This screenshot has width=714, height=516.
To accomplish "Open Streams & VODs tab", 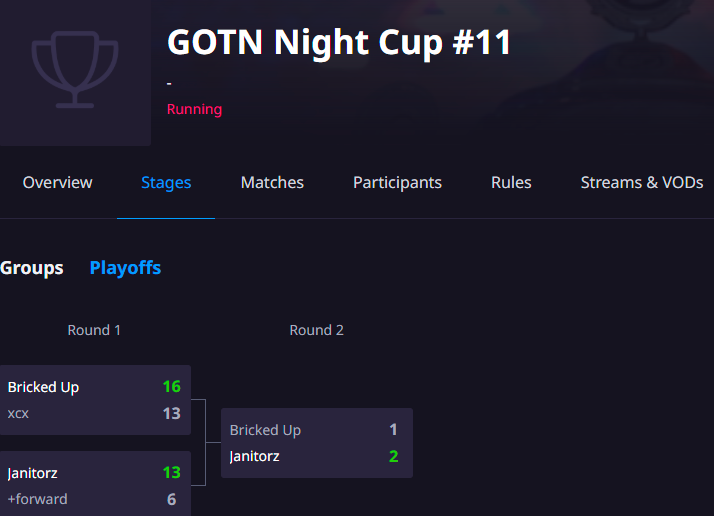I will tap(642, 183).
